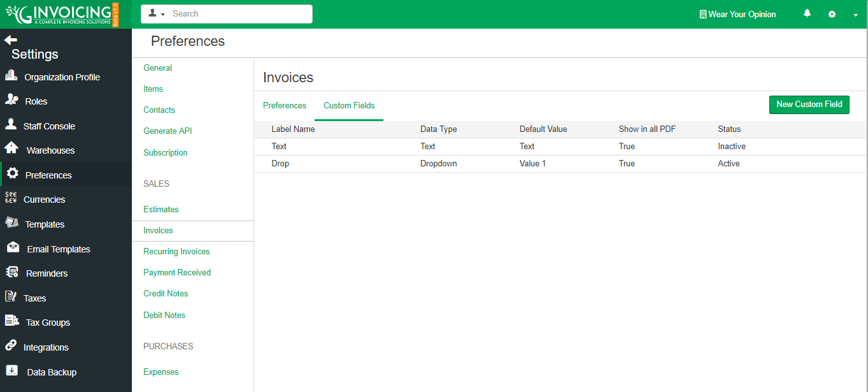Click the Drop label name row
The height and width of the screenshot is (392, 868).
(280, 164)
